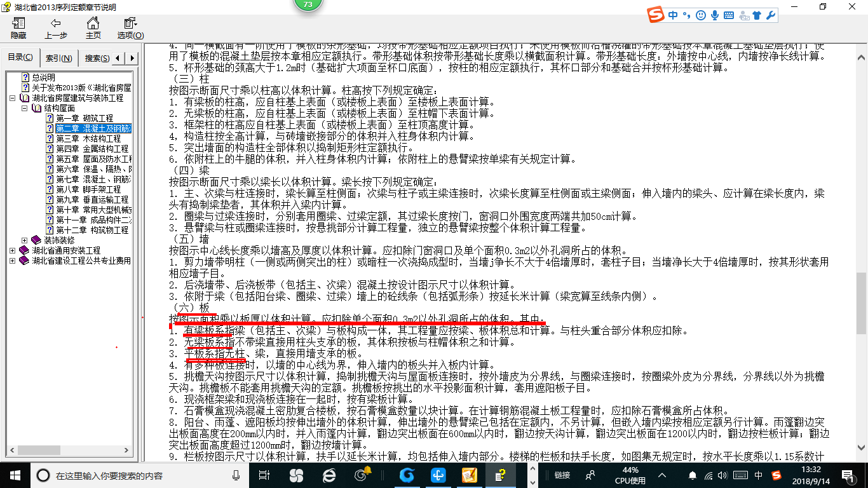This screenshot has height=488, width=868.
Task: Open the swirl browser with bell icon
Action: [362, 475]
